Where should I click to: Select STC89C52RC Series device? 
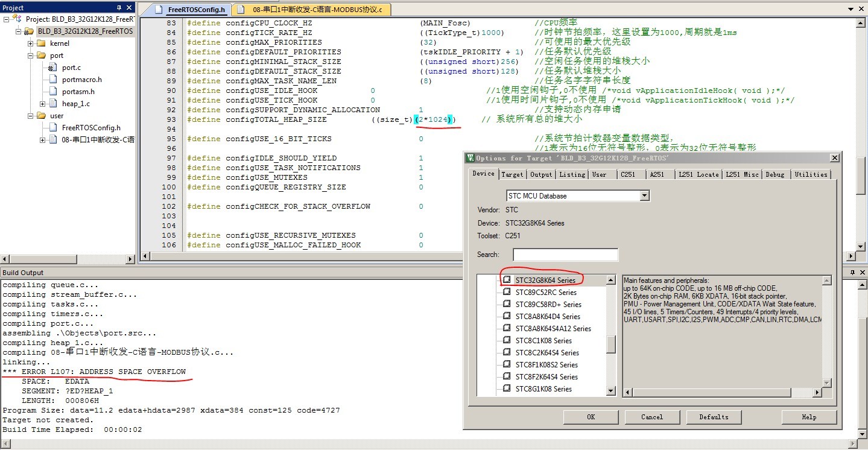click(545, 293)
